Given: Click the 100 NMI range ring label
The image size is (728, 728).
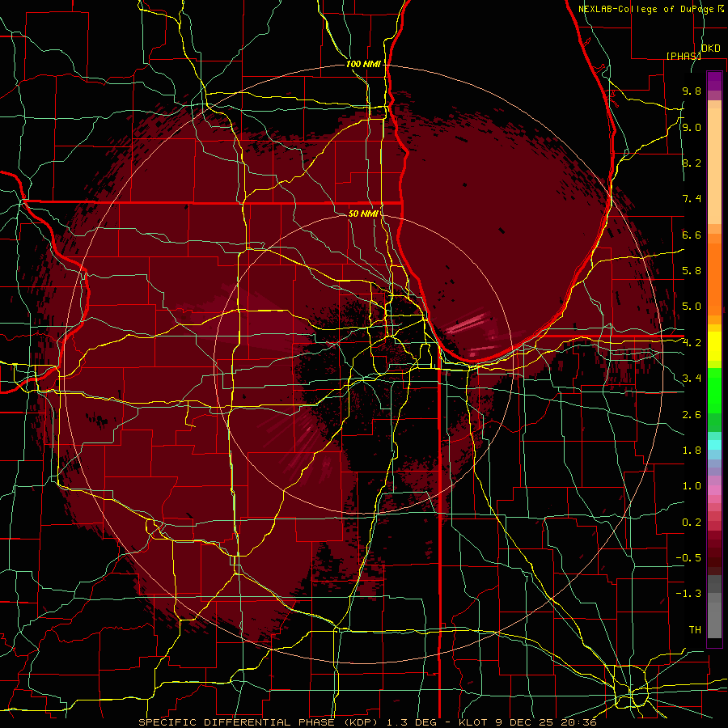Looking at the screenshot, I should click(x=363, y=64).
